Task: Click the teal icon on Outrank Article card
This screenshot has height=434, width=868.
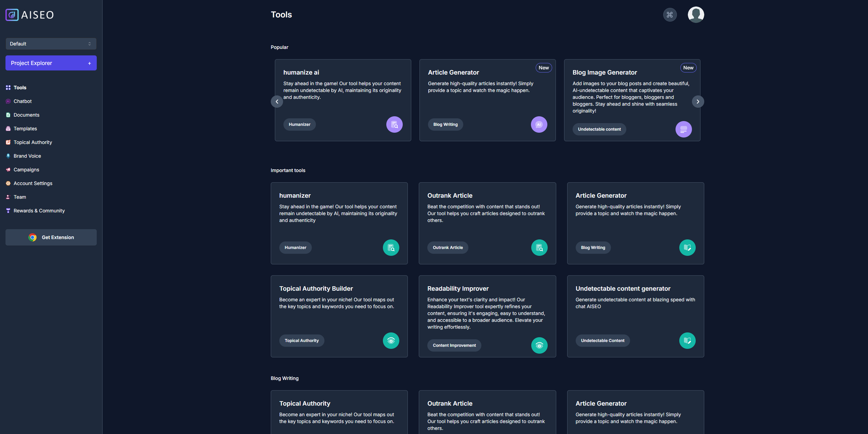Action: click(539, 248)
